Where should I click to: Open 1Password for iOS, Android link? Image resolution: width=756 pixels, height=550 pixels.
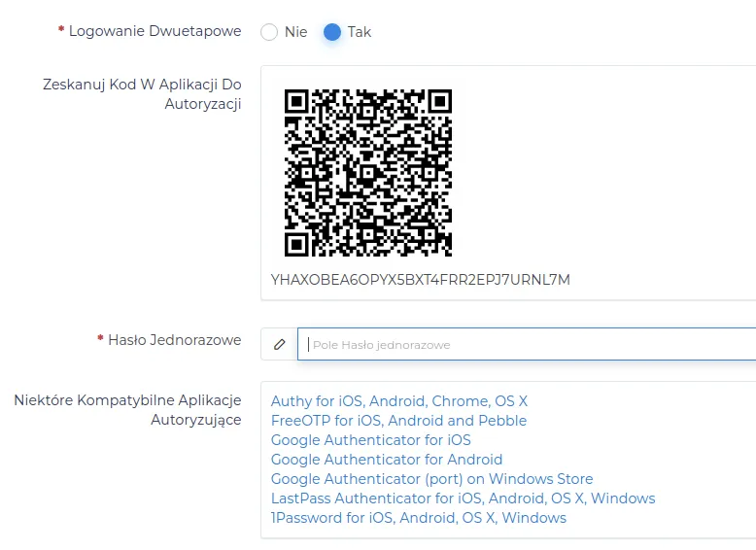click(x=419, y=518)
